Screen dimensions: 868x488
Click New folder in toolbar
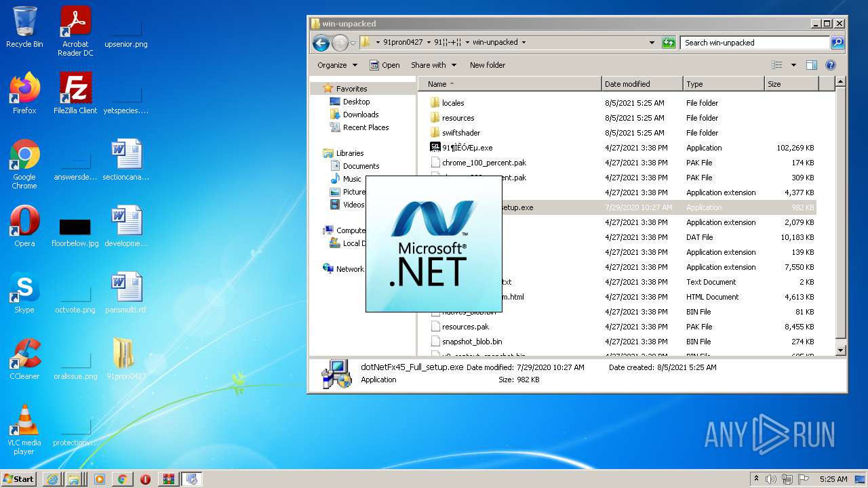click(488, 65)
